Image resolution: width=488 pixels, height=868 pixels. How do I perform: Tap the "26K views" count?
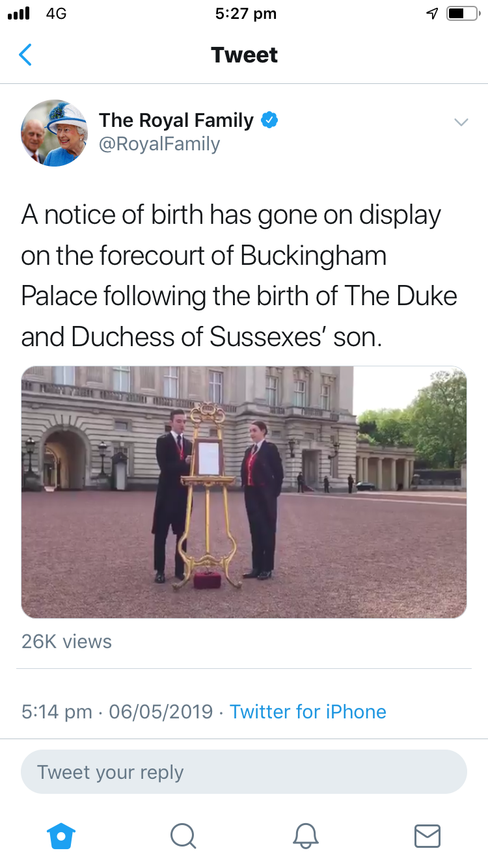[x=66, y=642]
